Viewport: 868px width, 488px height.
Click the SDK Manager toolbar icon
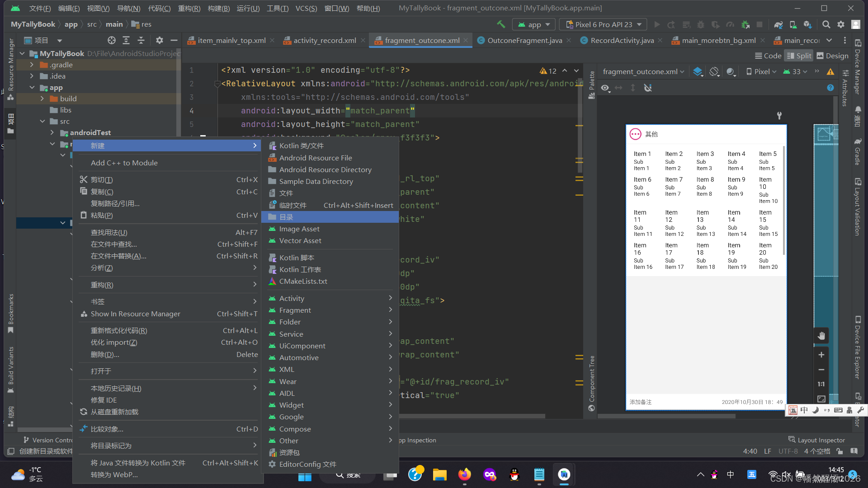(x=807, y=24)
